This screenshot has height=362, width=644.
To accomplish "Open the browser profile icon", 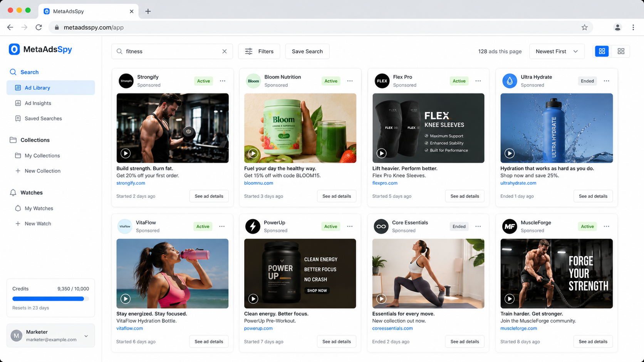I will (x=617, y=27).
